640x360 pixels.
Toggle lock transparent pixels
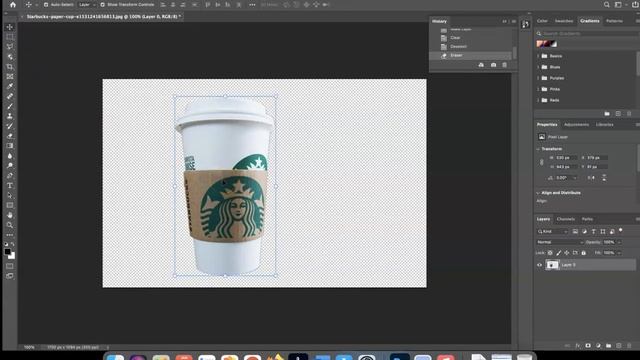pos(550,253)
